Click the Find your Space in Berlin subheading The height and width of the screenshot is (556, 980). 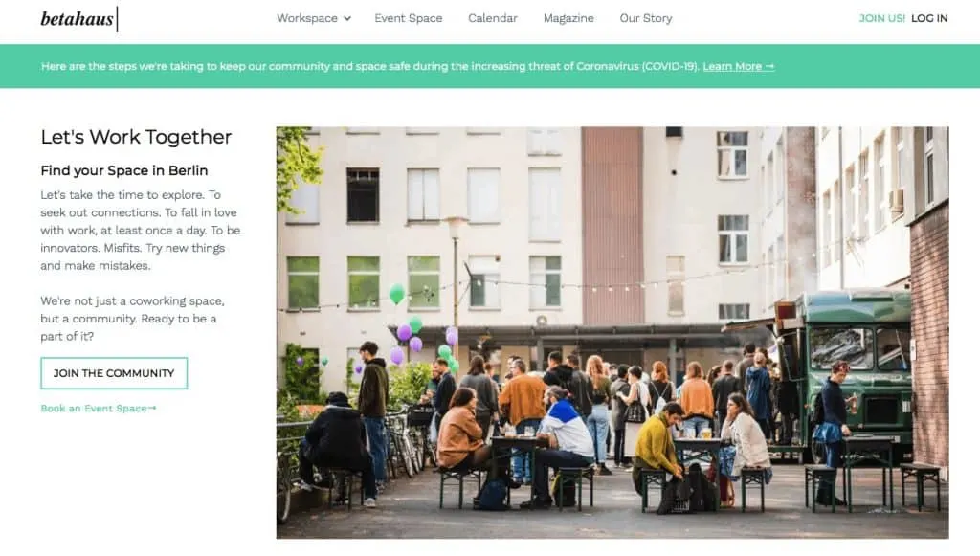(124, 170)
